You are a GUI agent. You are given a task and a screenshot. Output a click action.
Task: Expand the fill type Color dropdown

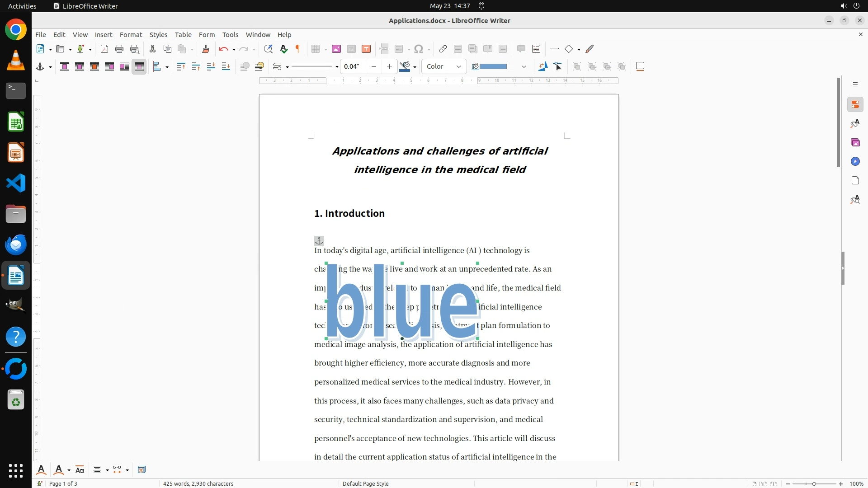458,66
